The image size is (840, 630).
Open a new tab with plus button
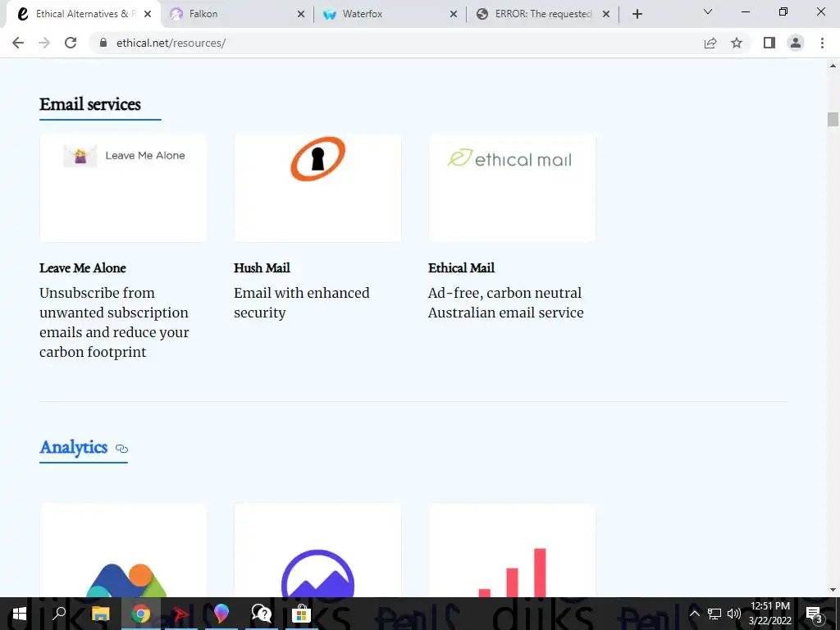tap(637, 15)
